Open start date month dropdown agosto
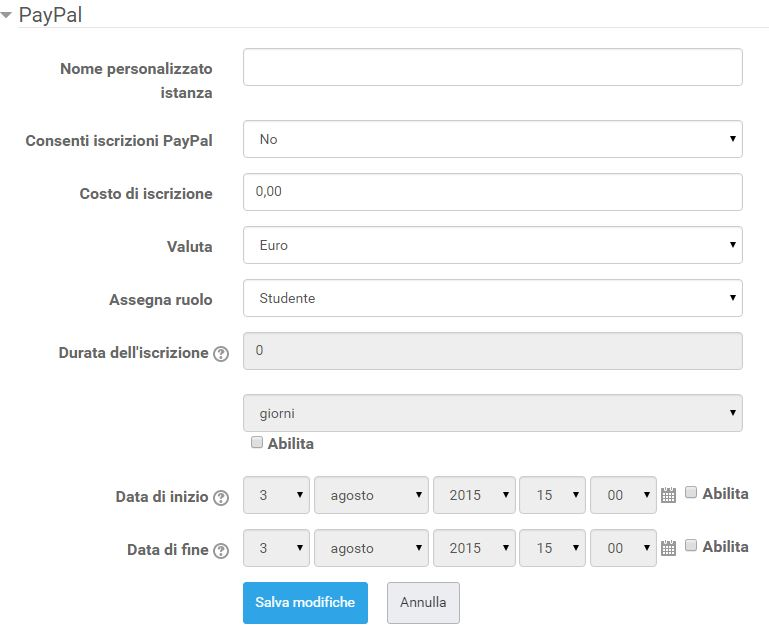The width and height of the screenshot is (769, 637). (371, 495)
